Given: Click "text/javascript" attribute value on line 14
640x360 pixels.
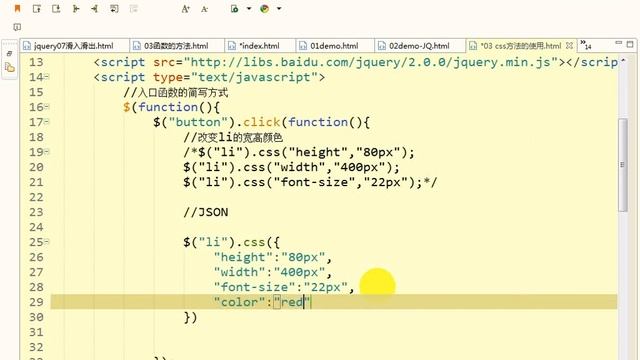Looking at the screenshot, I should [254, 77].
